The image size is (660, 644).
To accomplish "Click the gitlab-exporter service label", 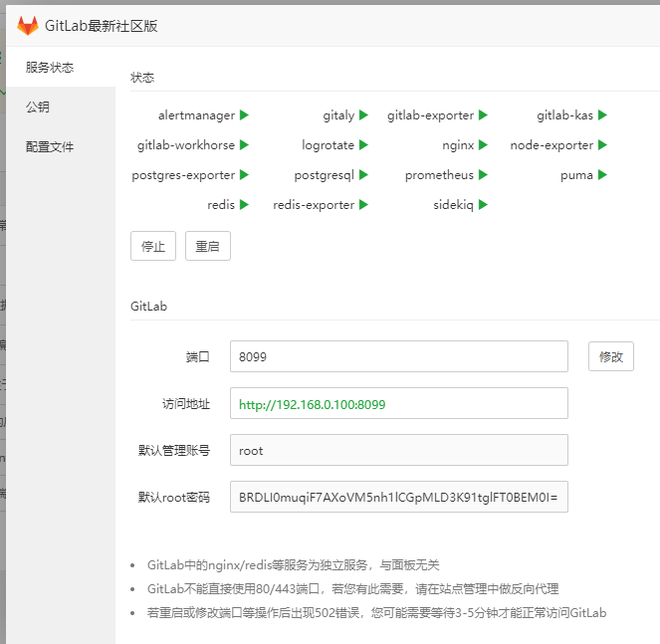I will [431, 115].
